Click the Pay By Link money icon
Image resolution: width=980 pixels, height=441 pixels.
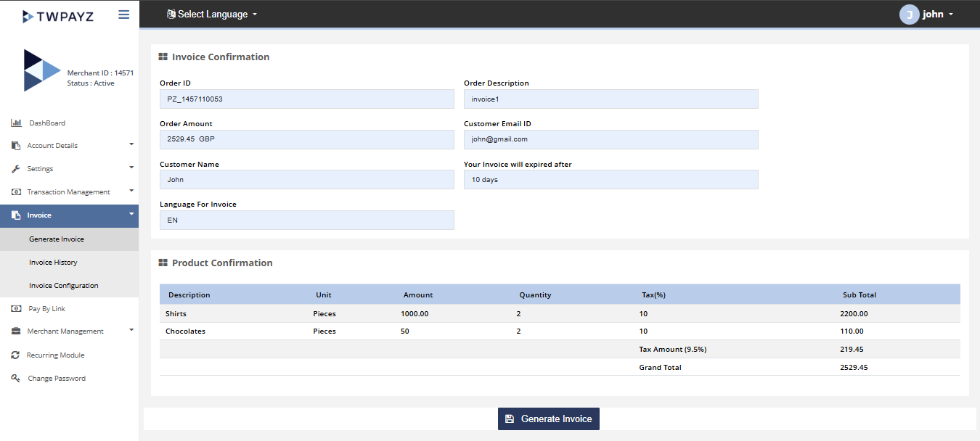coord(16,309)
